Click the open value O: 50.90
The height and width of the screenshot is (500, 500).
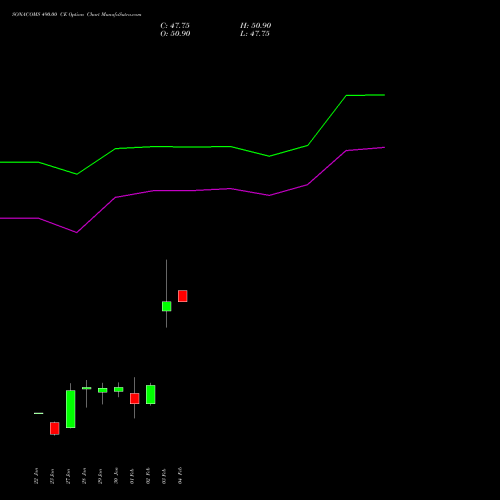175,34
